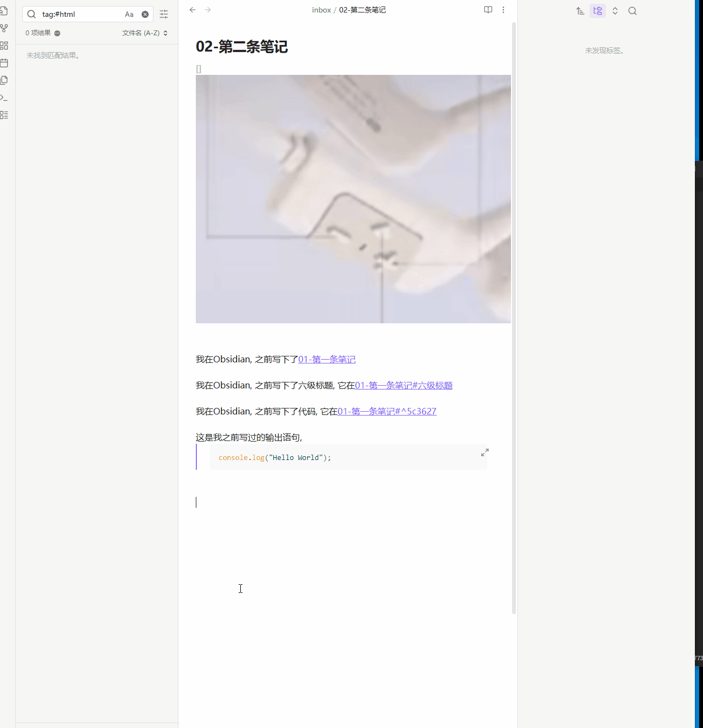The height and width of the screenshot is (728, 703).
Task: Toggle nested tags display in tag pane
Action: (x=598, y=11)
